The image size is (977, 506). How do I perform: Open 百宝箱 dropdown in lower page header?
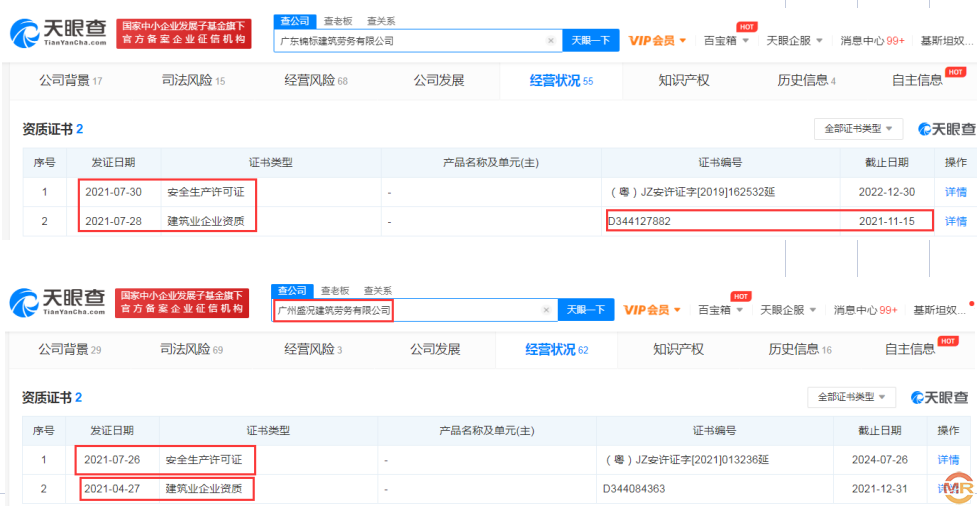[721, 310]
